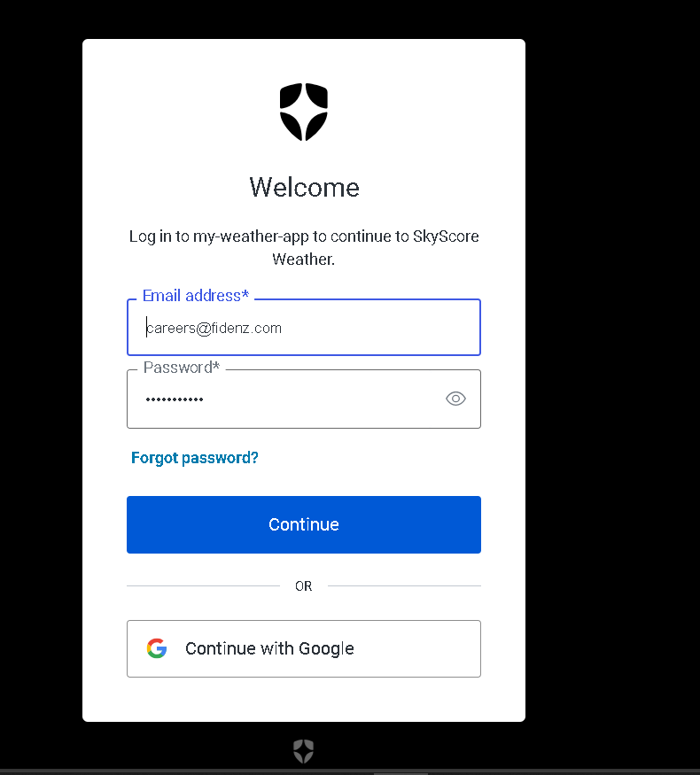Click the blue Continue button
The image size is (700, 775).
tap(304, 524)
